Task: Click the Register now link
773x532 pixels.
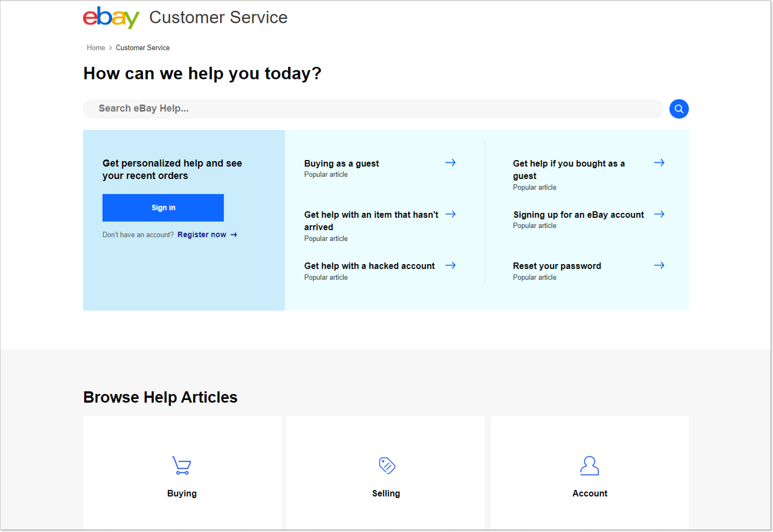Action: [x=203, y=234]
